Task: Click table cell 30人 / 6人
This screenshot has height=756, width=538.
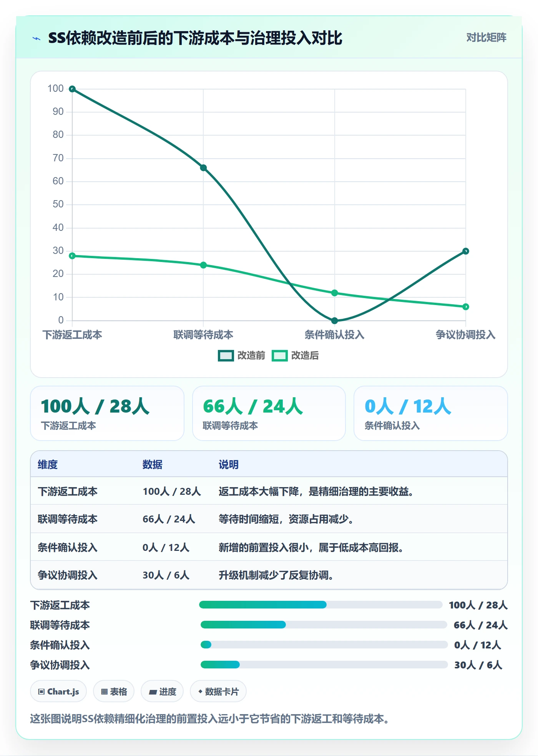Action: [166, 575]
